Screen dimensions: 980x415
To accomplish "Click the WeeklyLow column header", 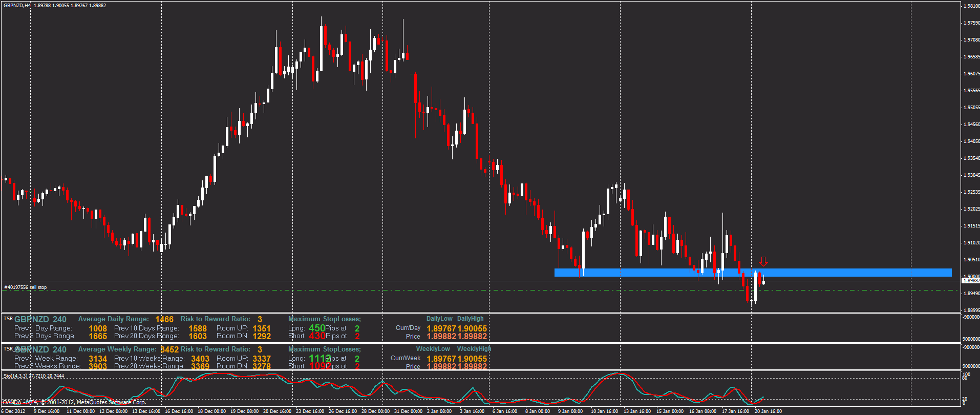I will [x=433, y=349].
